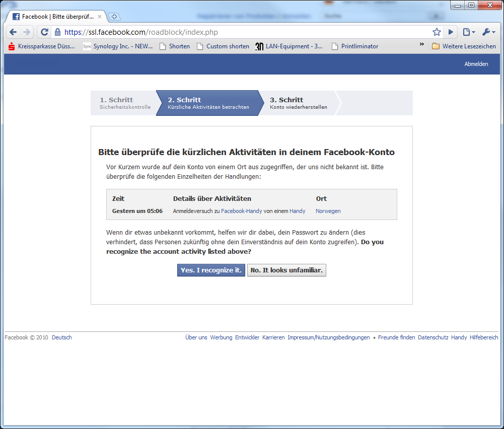Open the Entwickler footer link
Image resolution: width=504 pixels, height=429 pixels.
(247, 337)
